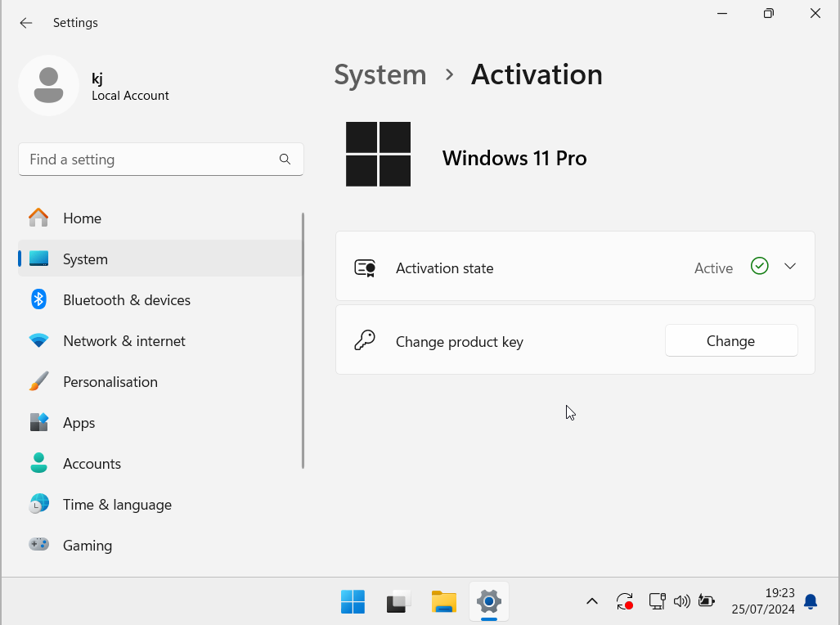Open Home in the sidebar
840x625 pixels.
(x=160, y=218)
